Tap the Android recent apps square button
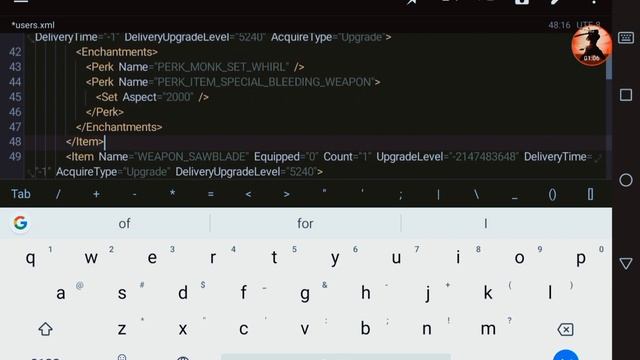The height and width of the screenshot is (360, 640). 626,95
